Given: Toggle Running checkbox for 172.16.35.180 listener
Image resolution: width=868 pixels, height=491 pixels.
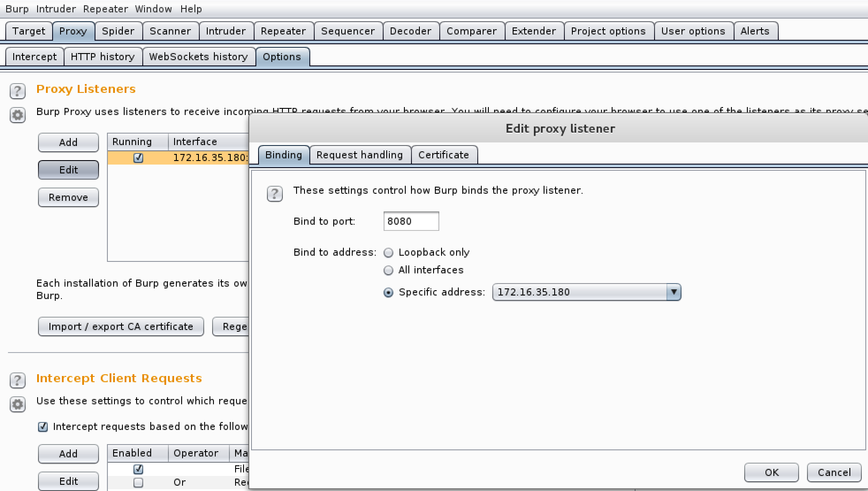Looking at the screenshot, I should [x=138, y=158].
